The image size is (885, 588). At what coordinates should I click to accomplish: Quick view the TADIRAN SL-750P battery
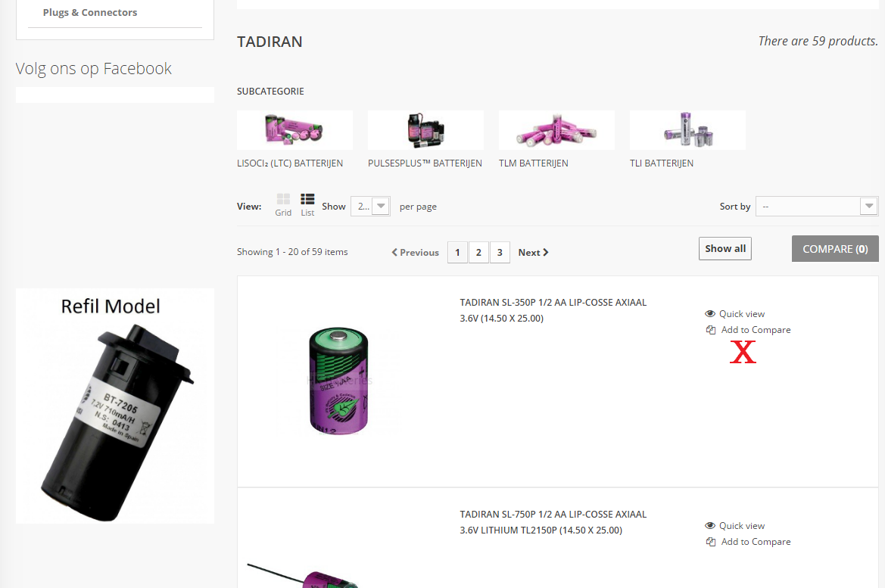click(x=735, y=526)
